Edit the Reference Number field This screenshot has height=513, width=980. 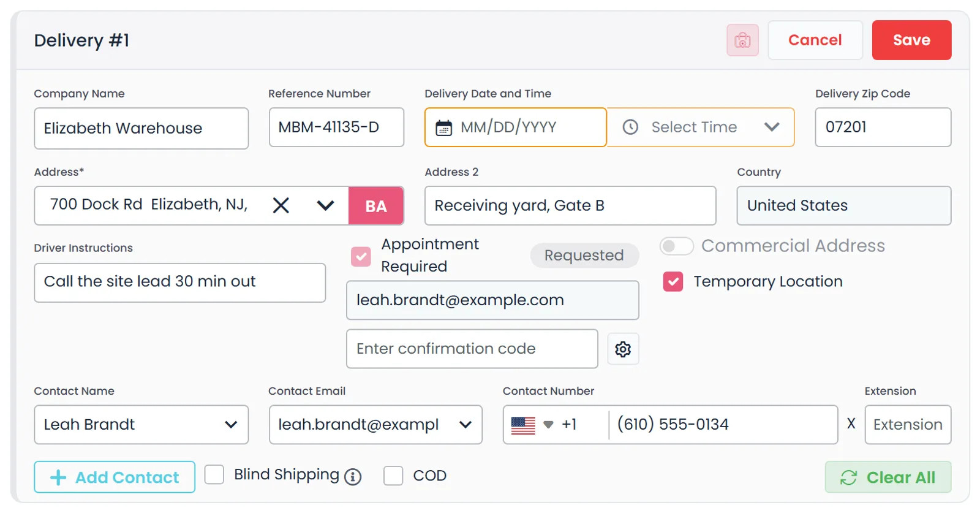[x=336, y=127]
